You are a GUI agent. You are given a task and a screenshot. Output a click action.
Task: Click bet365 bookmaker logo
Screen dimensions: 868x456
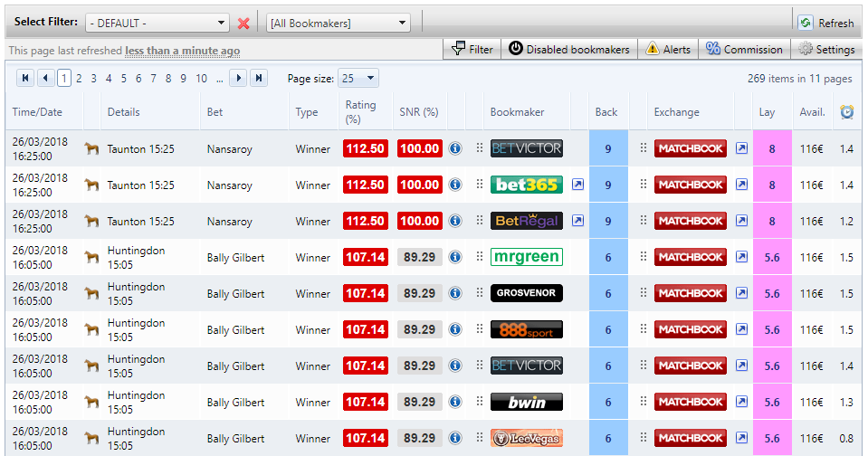pos(527,185)
